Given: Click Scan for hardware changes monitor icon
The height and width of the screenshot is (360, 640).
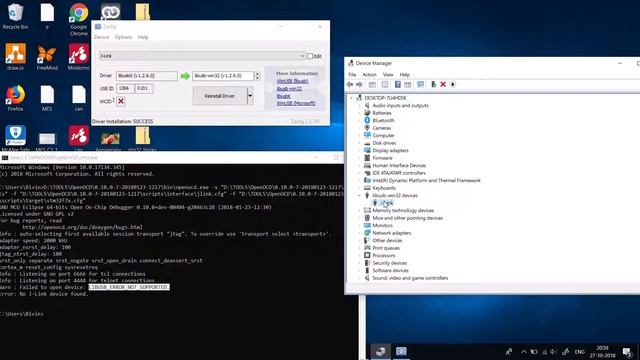Looking at the screenshot, I should 420,84.
